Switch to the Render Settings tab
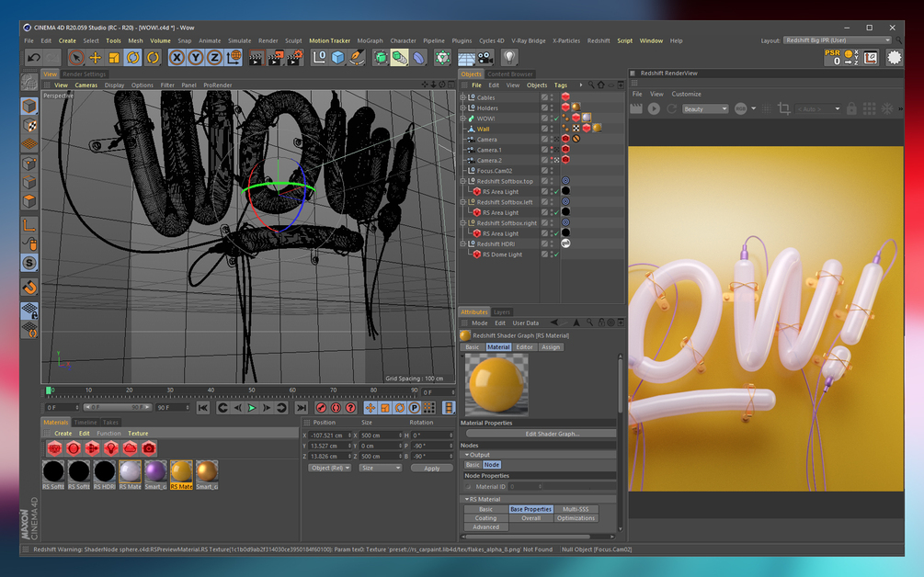 point(85,74)
